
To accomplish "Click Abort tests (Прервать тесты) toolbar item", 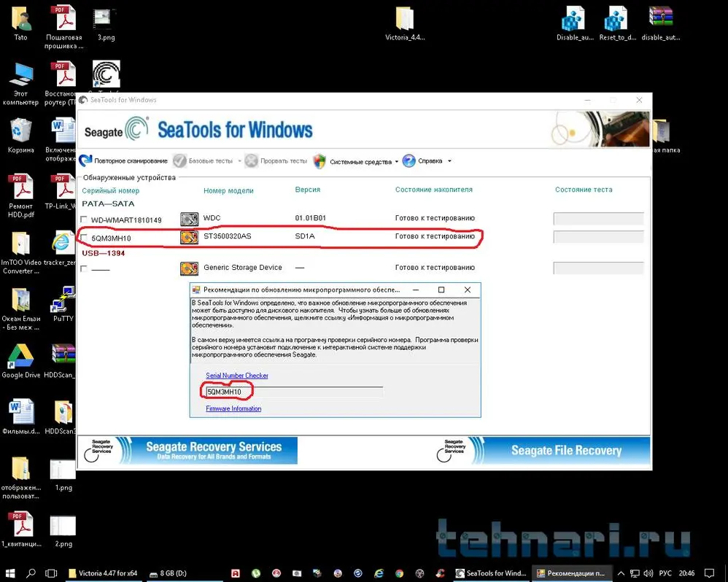I will [x=276, y=160].
